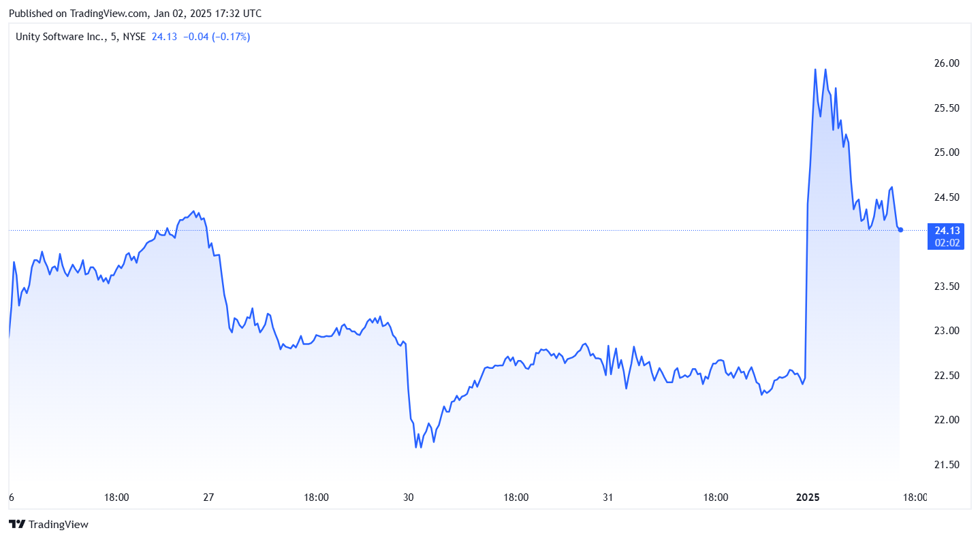
Task: Click the 30 date on time axis
Action: coord(409,497)
